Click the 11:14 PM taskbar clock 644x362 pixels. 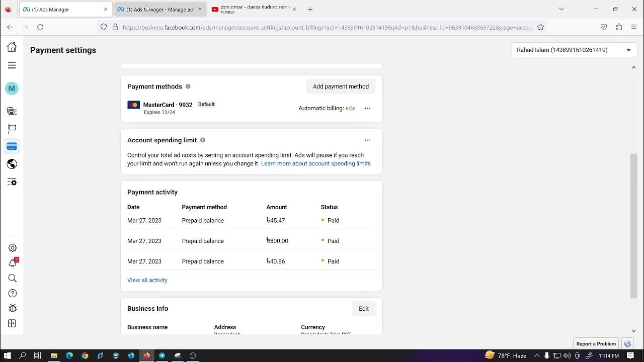coord(609,355)
